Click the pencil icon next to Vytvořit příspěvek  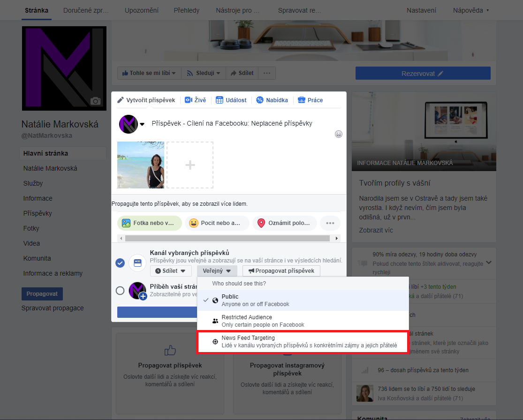[x=121, y=100]
